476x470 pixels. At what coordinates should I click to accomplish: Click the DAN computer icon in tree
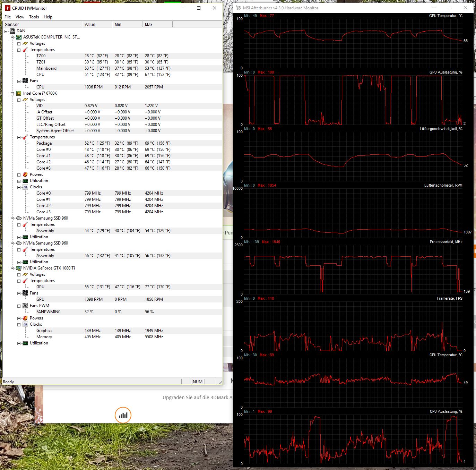point(12,31)
